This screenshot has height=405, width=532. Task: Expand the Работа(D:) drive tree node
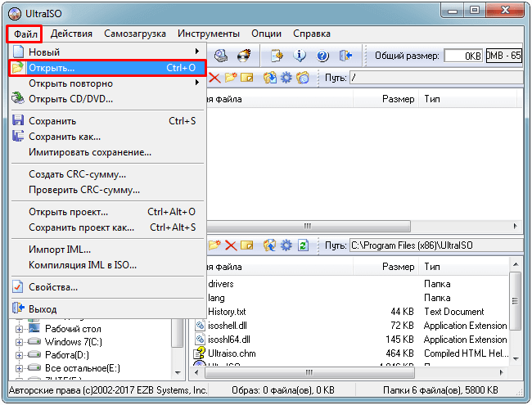pos(20,355)
